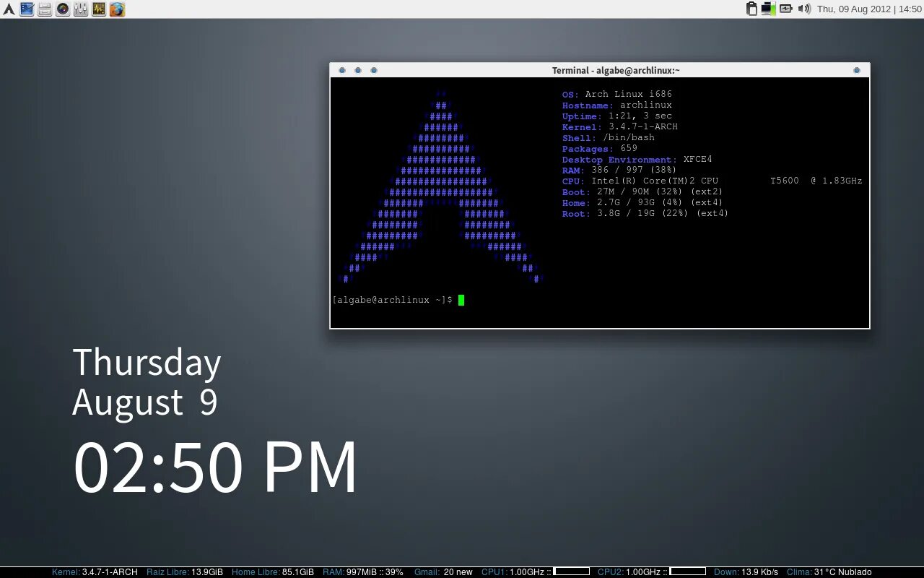Click the CPU2 usage bar
Image resolution: width=924 pixels, height=578 pixels.
688,571
